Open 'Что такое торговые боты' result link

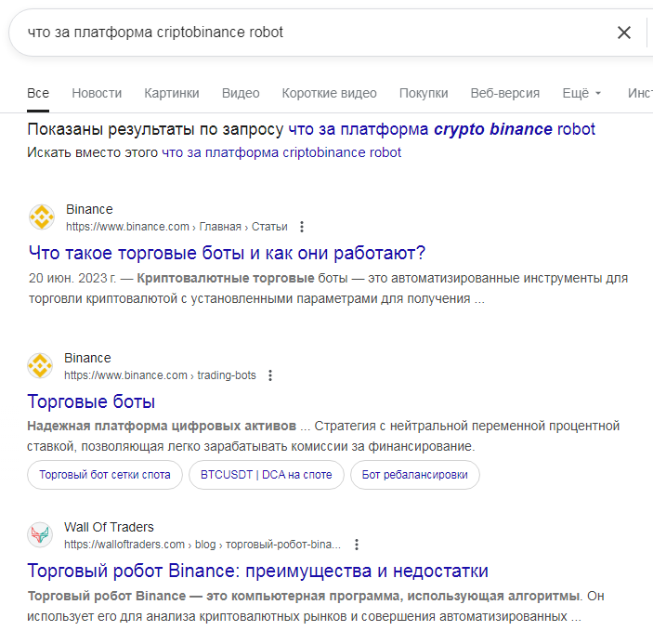coord(227,253)
